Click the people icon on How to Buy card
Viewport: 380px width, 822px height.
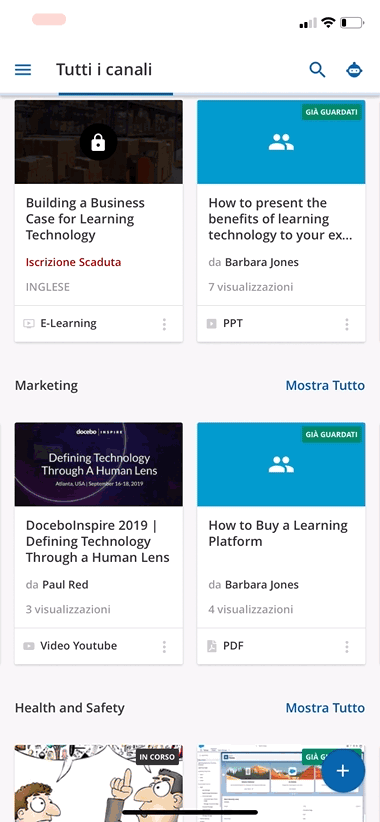pos(281,464)
